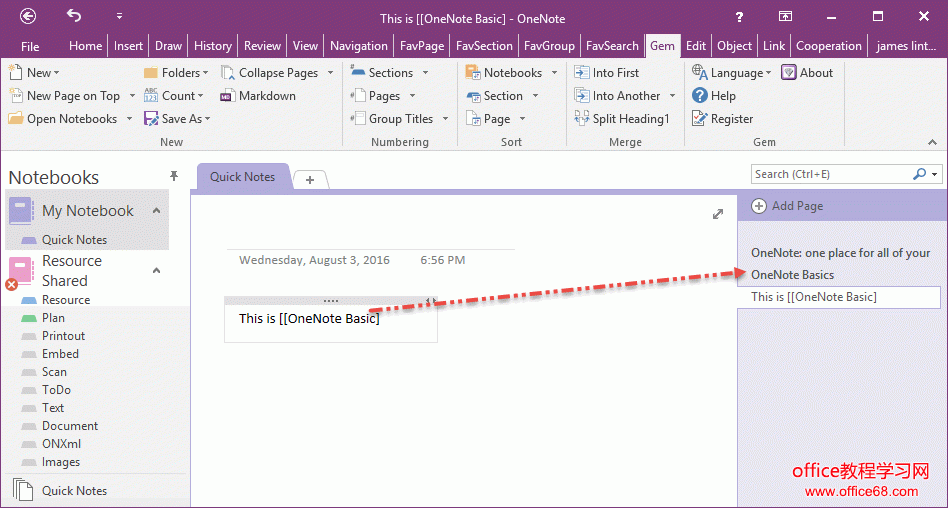
Task: Toggle full page view expand arrow
Action: click(717, 214)
